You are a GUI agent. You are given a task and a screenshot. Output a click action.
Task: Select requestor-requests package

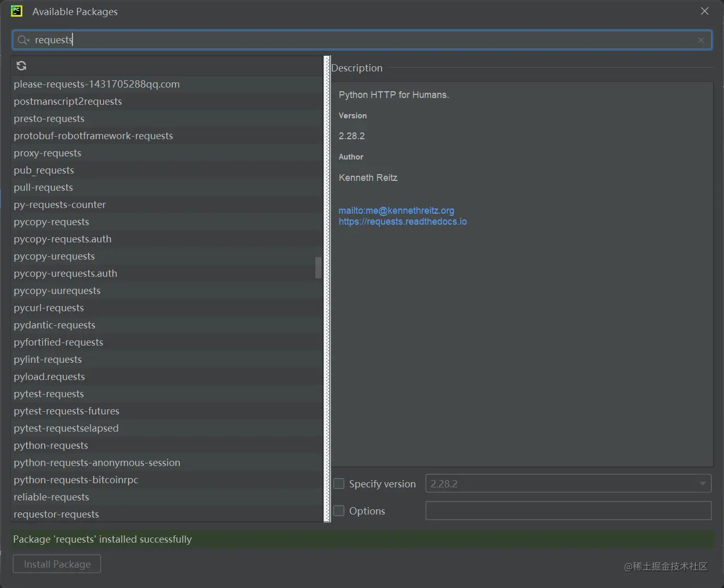[x=167, y=514]
